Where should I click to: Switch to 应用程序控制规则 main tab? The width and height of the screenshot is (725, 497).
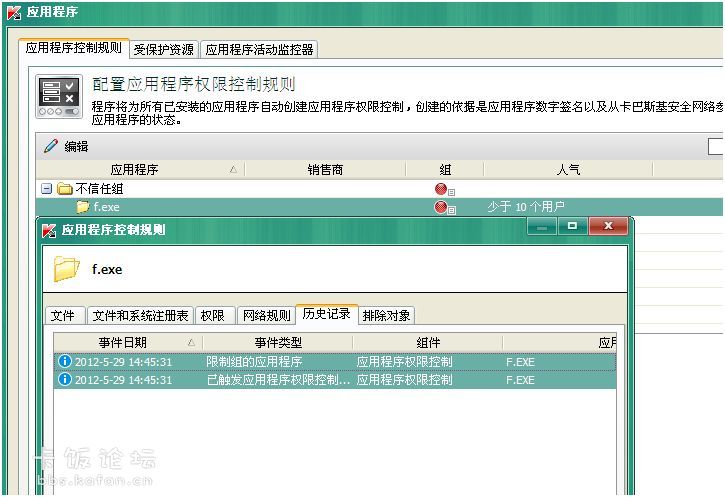click(x=74, y=48)
